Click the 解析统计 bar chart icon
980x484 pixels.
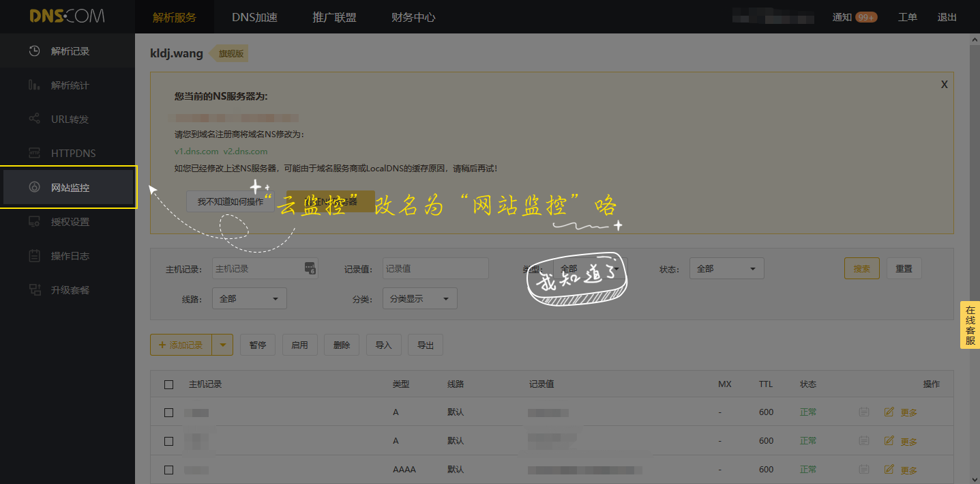[34, 85]
